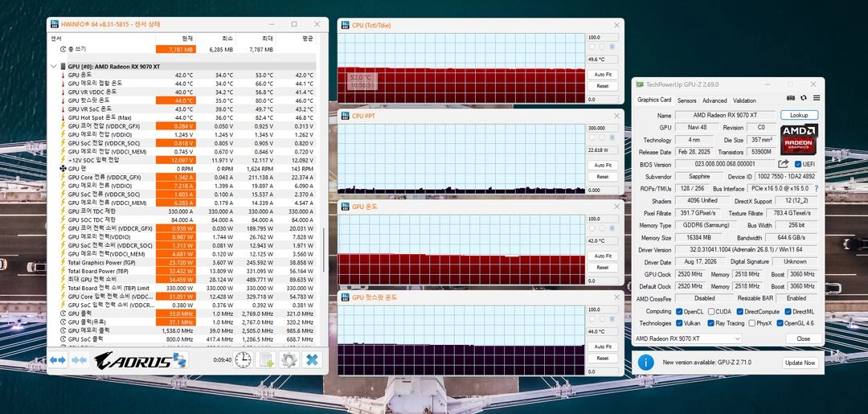
Task: Click Bus Interface question mark icon
Action: 816,188
